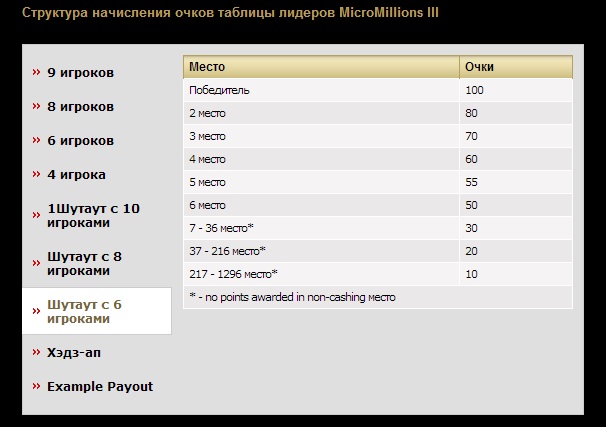This screenshot has height=427, width=606.
Task: Click the "Очки" column header
Action: [516, 67]
